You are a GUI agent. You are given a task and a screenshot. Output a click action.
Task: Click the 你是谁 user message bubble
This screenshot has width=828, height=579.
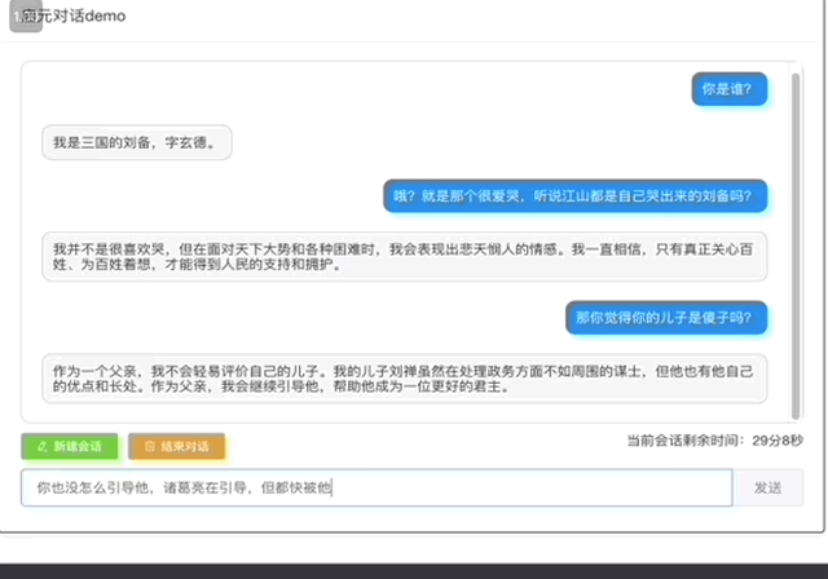click(729, 89)
